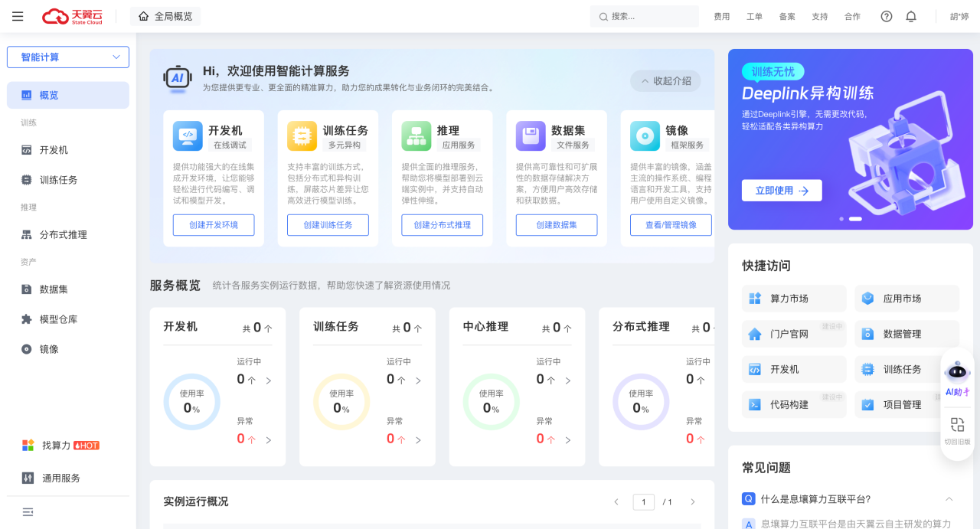Screen dimensions: 980x529
Task: Click the 概览 sidebar icon
Action: point(27,96)
